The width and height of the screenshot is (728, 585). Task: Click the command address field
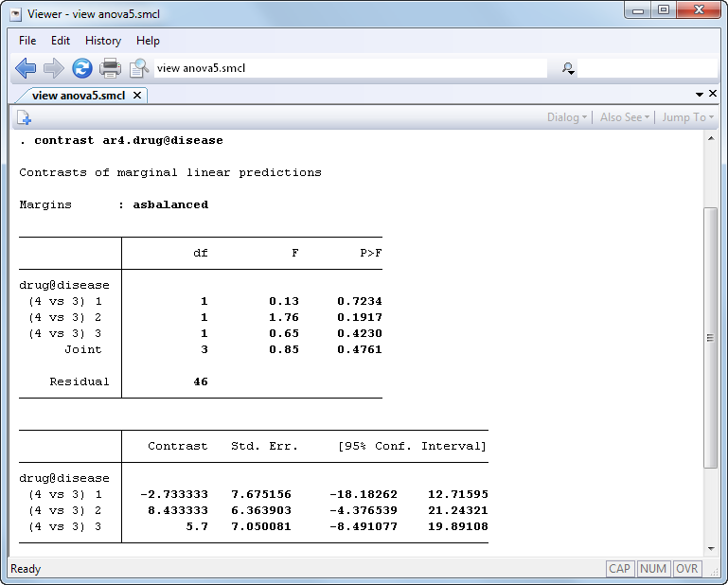click(x=350, y=68)
